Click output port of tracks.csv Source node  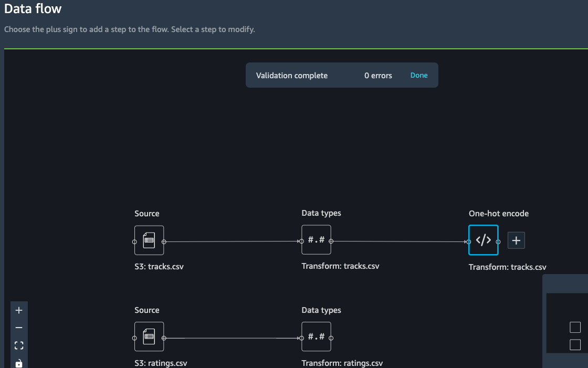pos(164,242)
